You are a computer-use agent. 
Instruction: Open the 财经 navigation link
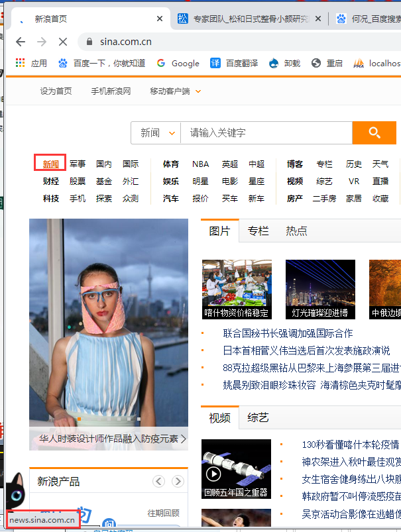(x=50, y=182)
